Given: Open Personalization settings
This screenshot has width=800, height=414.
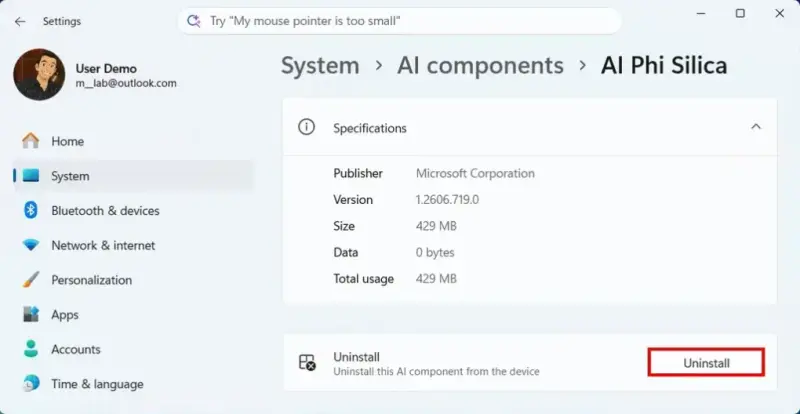Looking at the screenshot, I should (x=133, y=280).
